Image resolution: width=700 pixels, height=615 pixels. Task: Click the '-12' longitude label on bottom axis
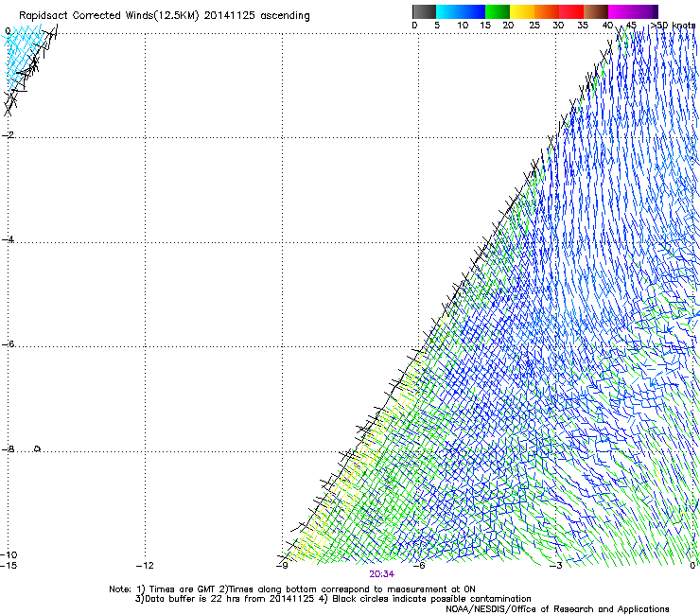[145, 566]
